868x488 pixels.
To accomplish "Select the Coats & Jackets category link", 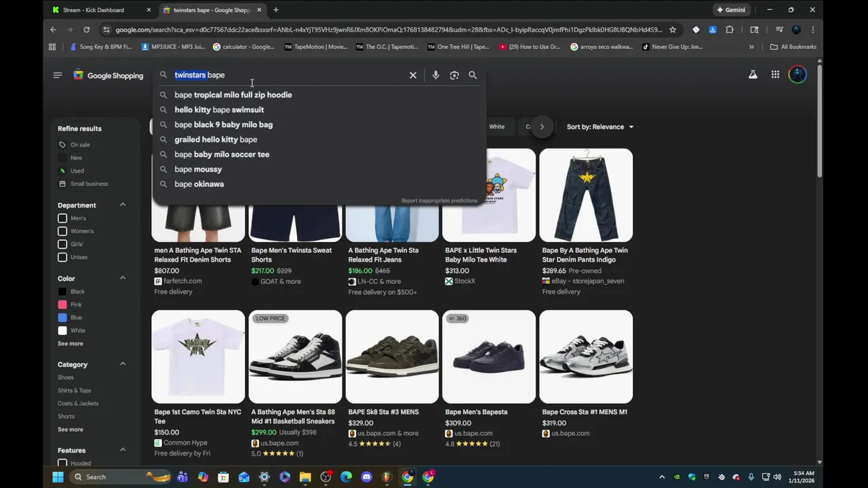I will click(x=78, y=403).
